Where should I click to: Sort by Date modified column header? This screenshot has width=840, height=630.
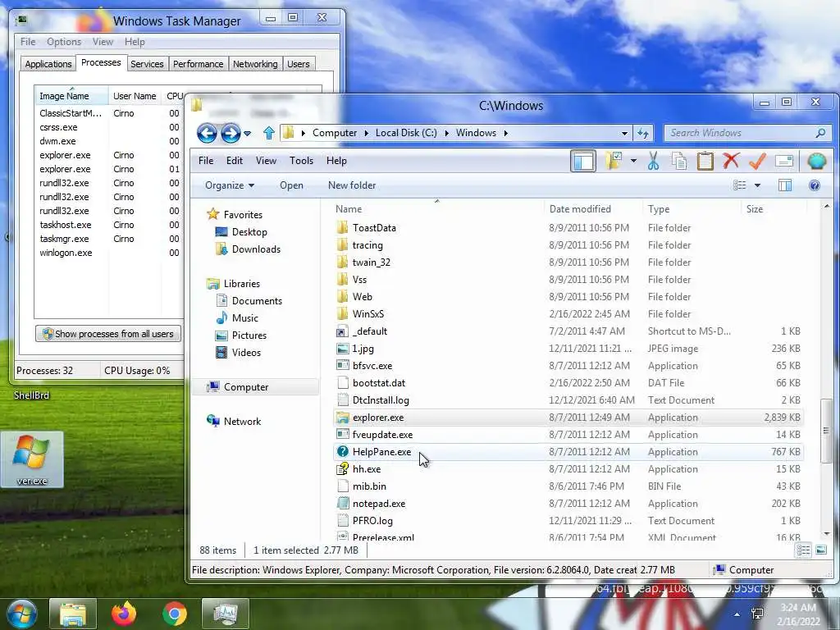593,209
